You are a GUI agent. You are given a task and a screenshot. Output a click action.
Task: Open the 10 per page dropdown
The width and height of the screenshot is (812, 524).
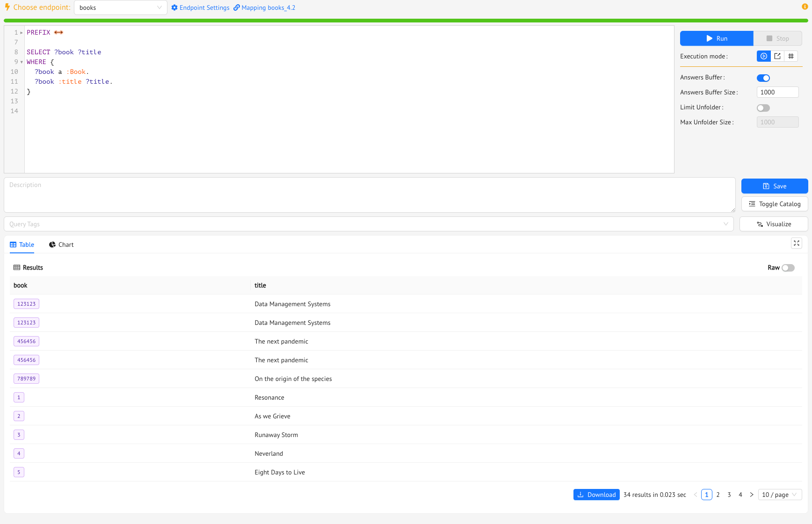click(780, 494)
